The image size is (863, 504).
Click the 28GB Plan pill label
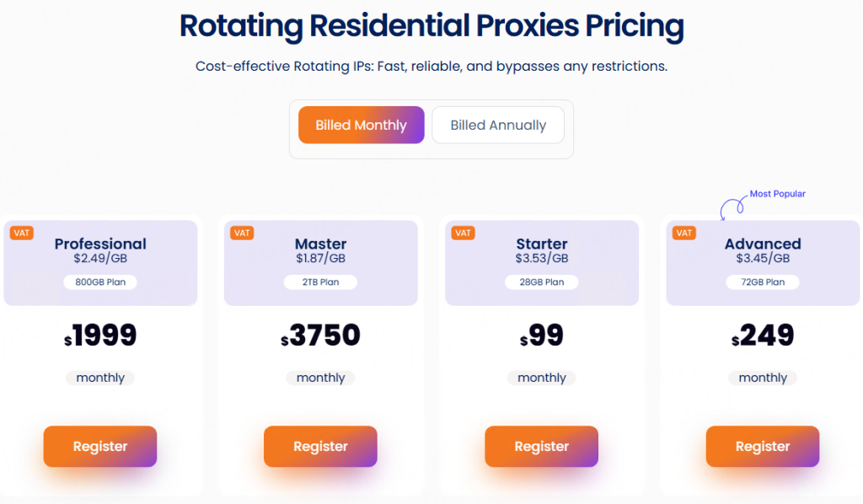coord(541,282)
